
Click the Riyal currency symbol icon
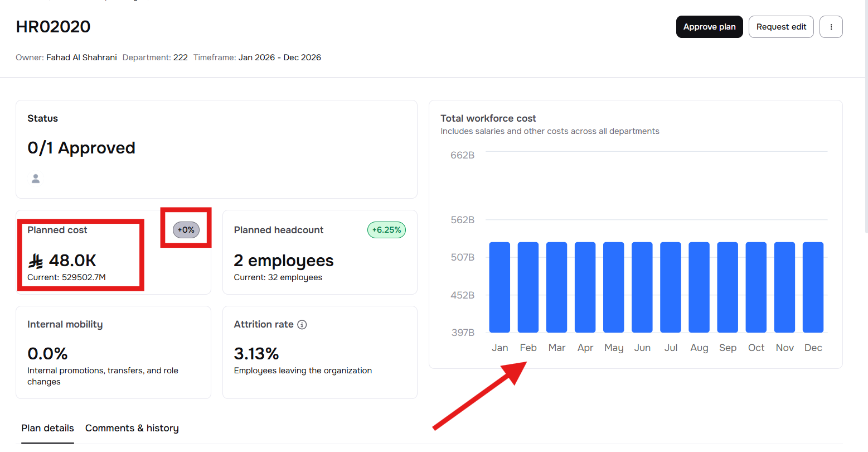coord(36,261)
